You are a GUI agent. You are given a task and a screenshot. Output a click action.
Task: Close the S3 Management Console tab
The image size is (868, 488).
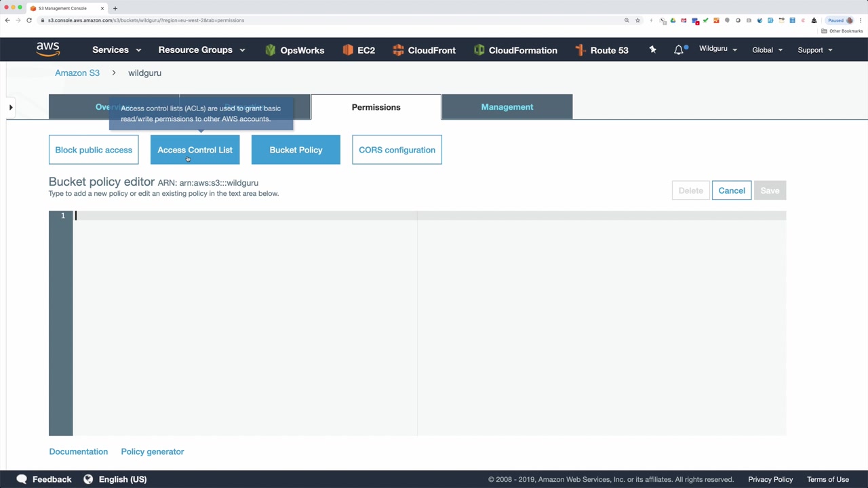coord(102,8)
